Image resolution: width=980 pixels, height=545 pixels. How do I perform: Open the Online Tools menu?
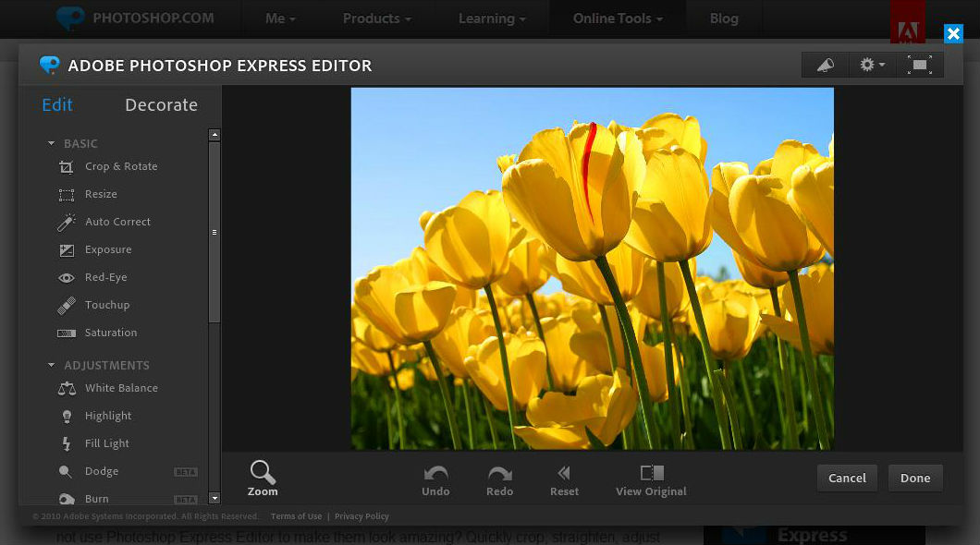click(617, 18)
